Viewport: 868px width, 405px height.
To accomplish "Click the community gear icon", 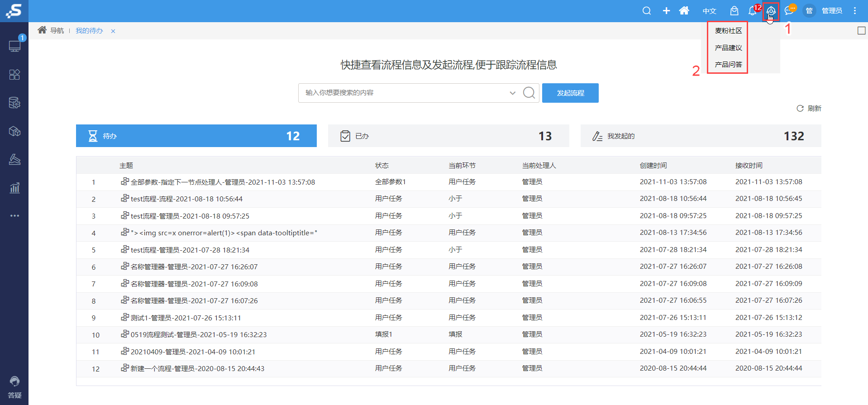I will [771, 11].
